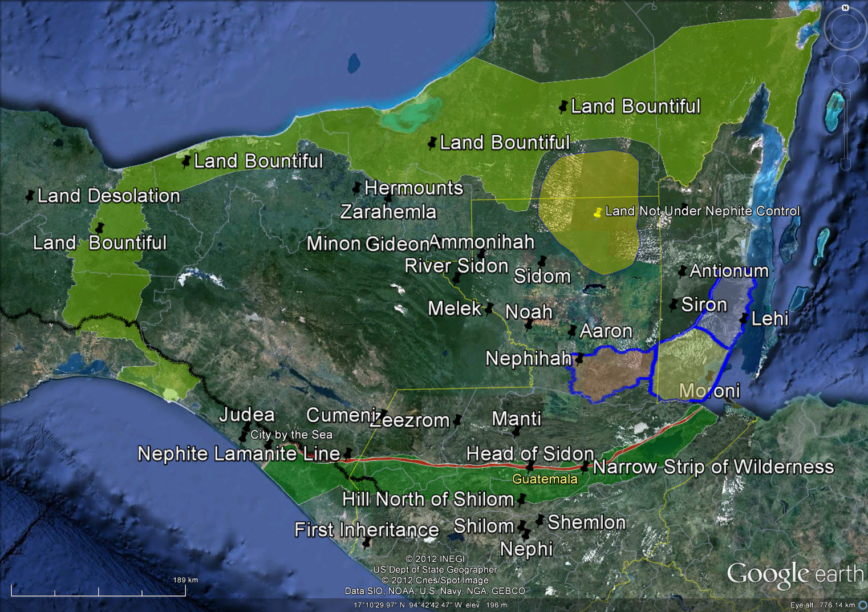
Task: Select the First Inheritance pushpin
Action: (367, 542)
